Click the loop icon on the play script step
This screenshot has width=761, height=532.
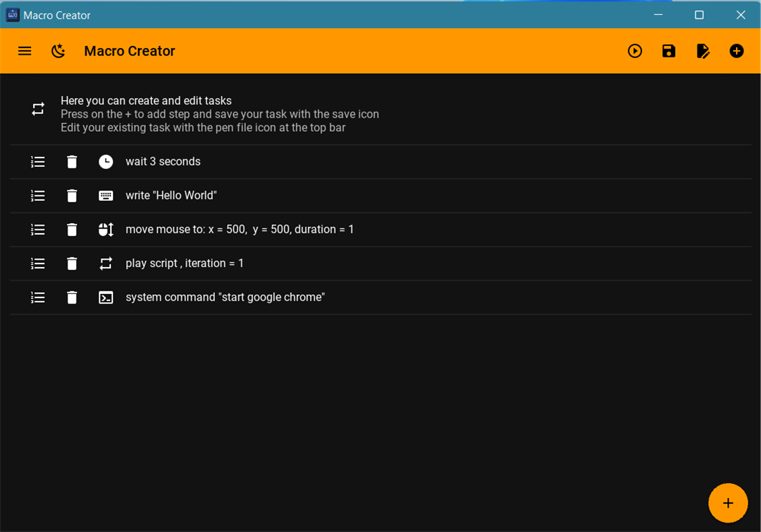pos(106,263)
